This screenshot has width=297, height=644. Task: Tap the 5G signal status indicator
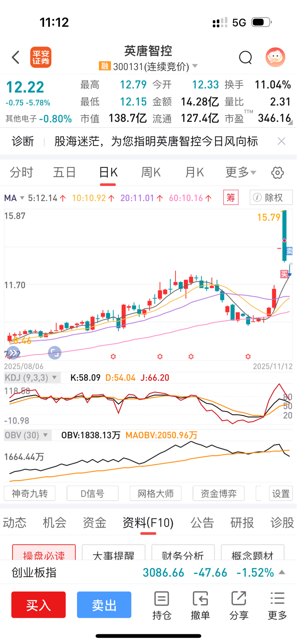click(239, 23)
